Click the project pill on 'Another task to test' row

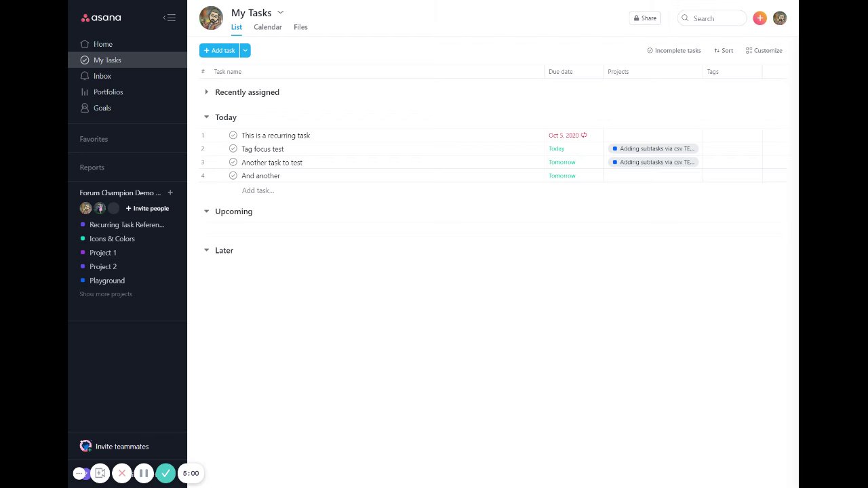pos(653,162)
